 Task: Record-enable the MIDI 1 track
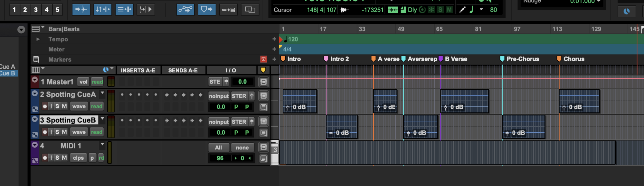45,158
